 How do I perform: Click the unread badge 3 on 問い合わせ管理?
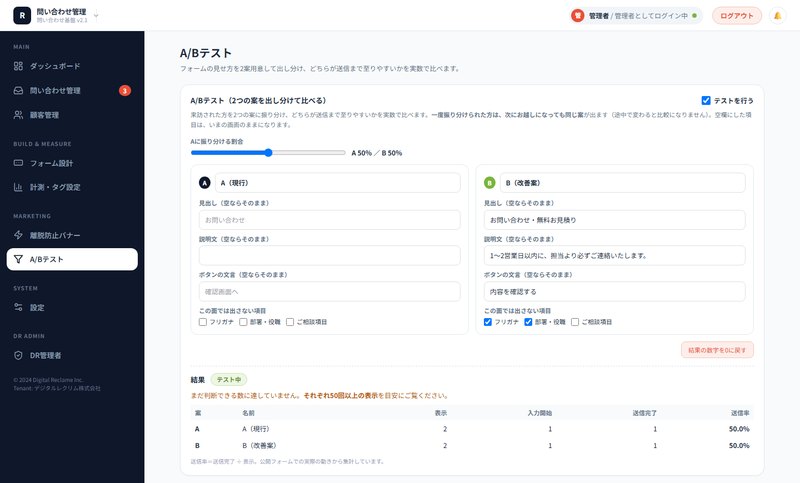pyautogui.click(x=124, y=91)
